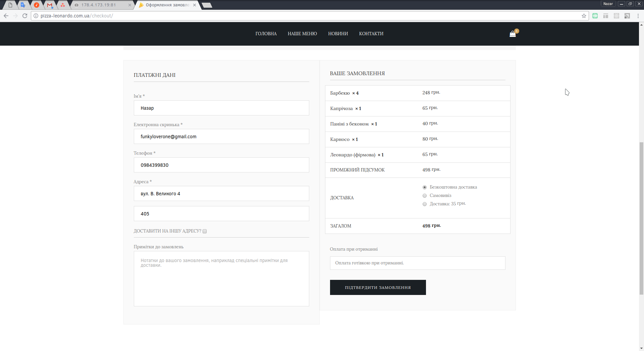
Task: Go back to the previous page
Action: tap(6, 16)
